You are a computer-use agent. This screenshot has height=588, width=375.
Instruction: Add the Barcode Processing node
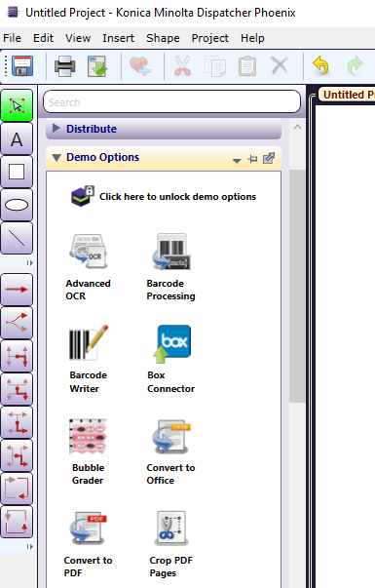tap(170, 266)
